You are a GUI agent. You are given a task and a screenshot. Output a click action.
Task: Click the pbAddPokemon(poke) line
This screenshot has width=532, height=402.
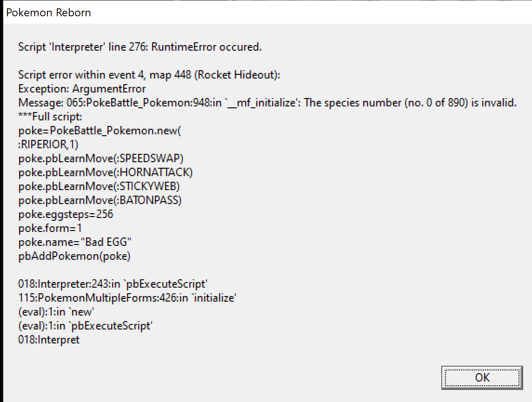coord(74,256)
